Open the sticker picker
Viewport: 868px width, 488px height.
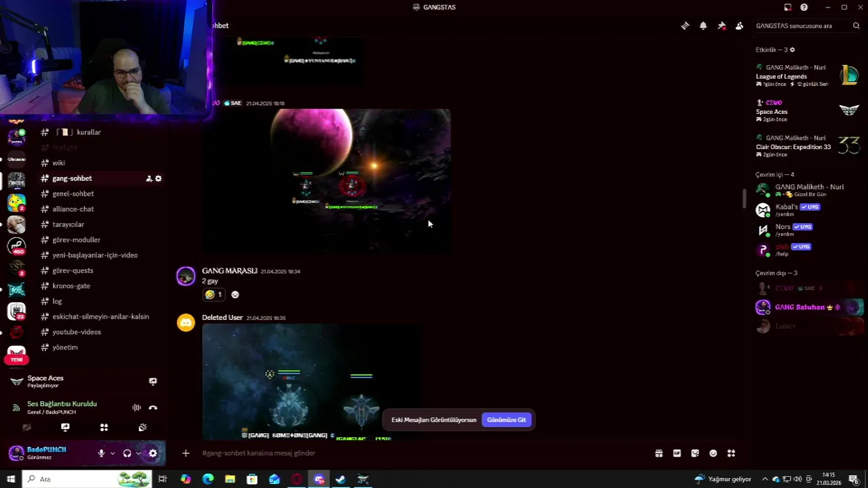[695, 453]
